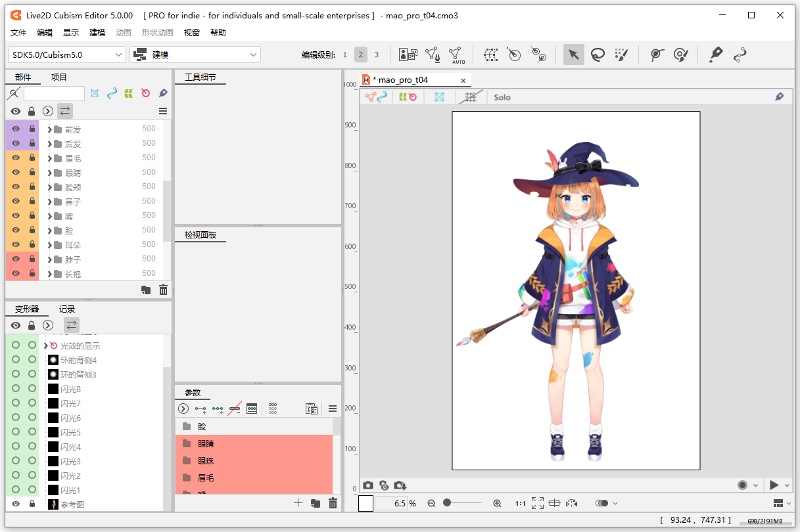Click the zoom-out magnifier icon
800x532 pixels.
[x=431, y=503]
